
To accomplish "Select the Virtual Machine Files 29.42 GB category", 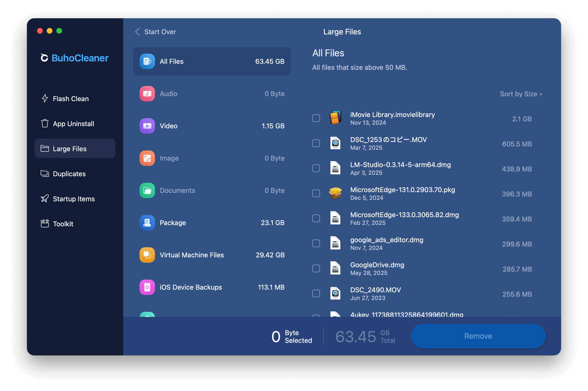I will (212, 255).
